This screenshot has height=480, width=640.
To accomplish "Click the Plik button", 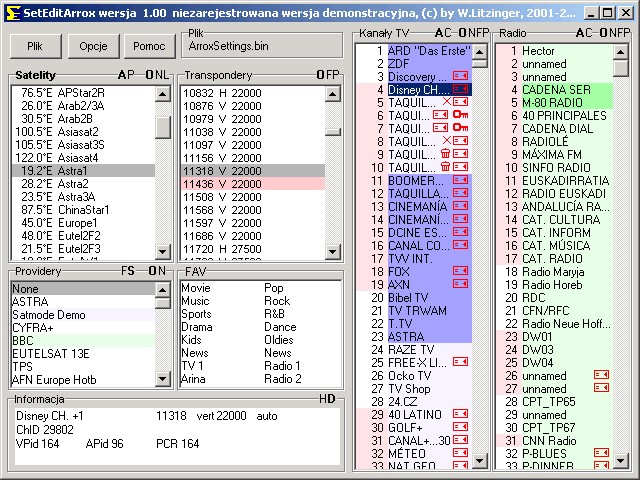I will pyautogui.click(x=36, y=47).
